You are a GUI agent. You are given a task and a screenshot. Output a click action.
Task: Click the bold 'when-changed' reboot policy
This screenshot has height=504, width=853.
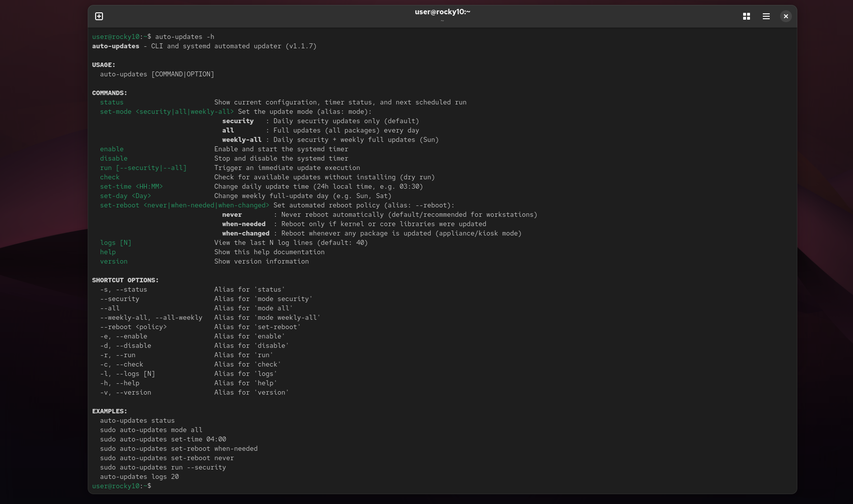tap(246, 234)
